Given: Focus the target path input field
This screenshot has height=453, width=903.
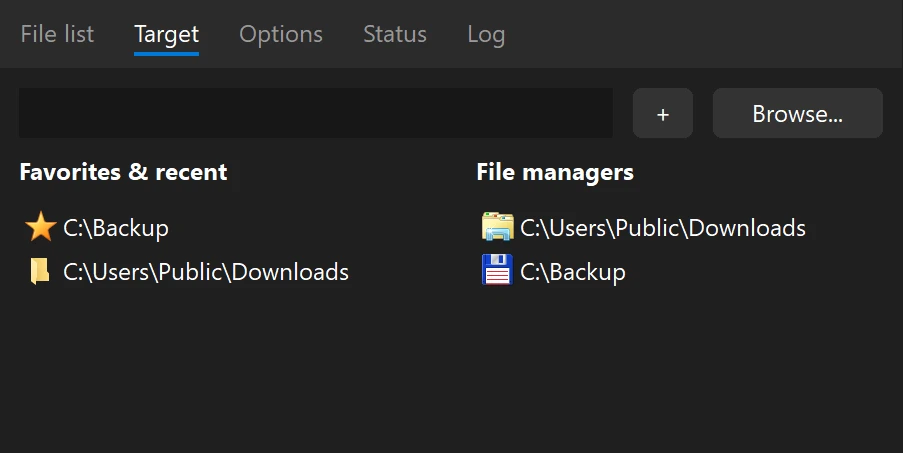Looking at the screenshot, I should coord(315,113).
